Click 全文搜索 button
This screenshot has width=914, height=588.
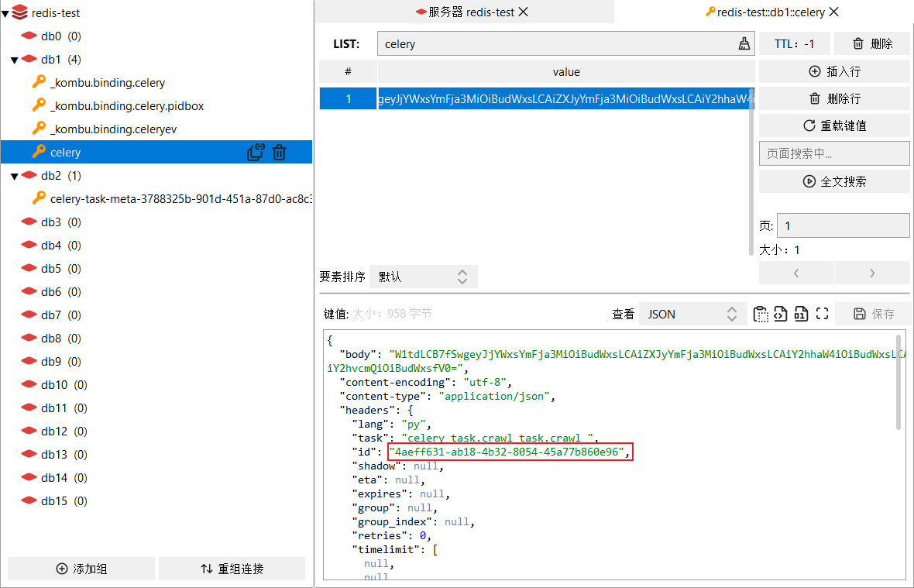834,181
